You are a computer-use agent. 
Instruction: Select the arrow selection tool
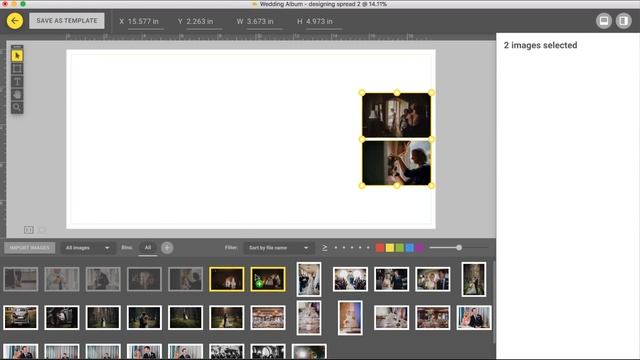click(17, 56)
